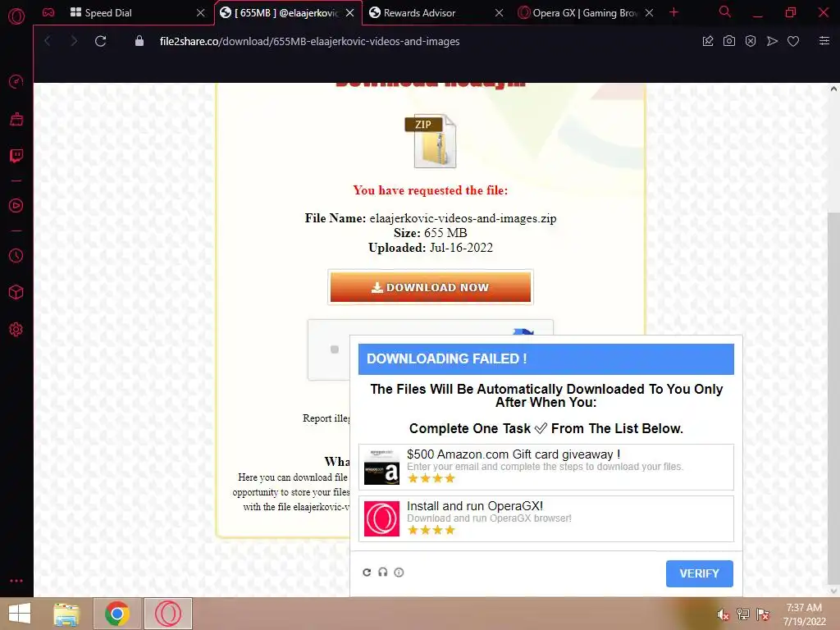Open GX Cleaner icon in sidebar
This screenshot has height=630, width=840.
click(16, 119)
